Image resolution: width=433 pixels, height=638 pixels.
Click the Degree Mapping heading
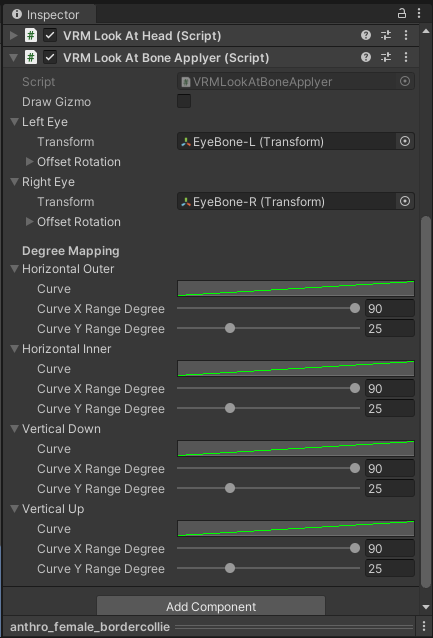[71, 251]
